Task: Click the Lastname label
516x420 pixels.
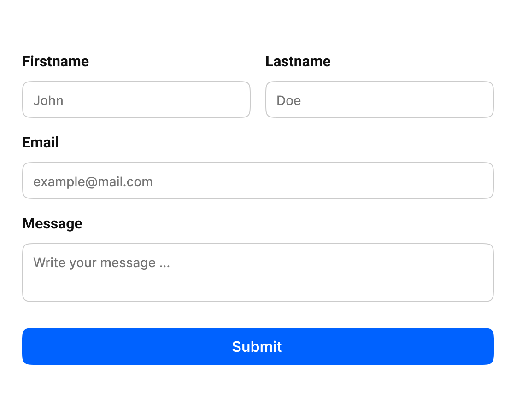Action: 298,62
